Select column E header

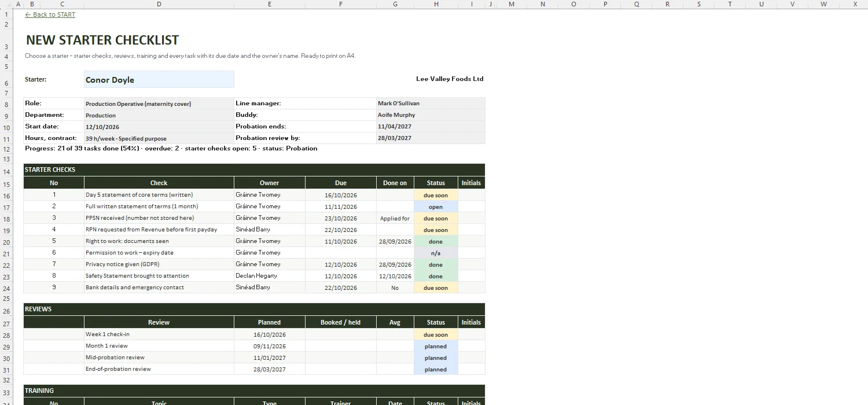tap(270, 4)
